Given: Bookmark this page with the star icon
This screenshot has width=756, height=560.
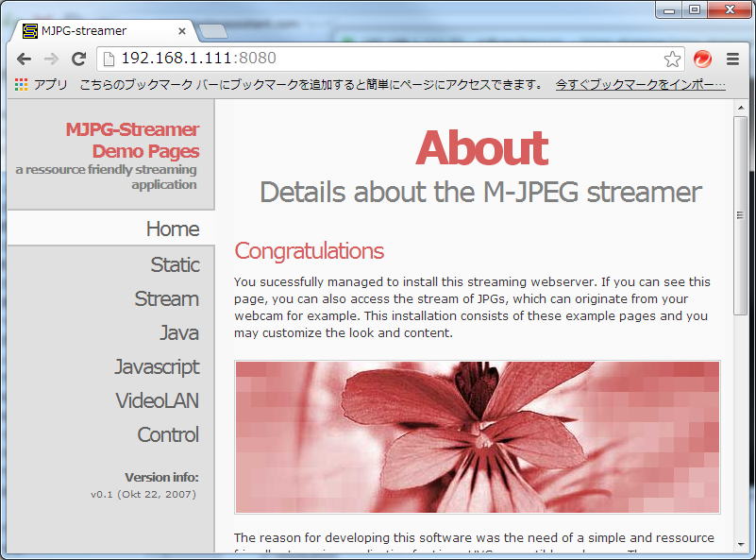Looking at the screenshot, I should pyautogui.click(x=672, y=59).
